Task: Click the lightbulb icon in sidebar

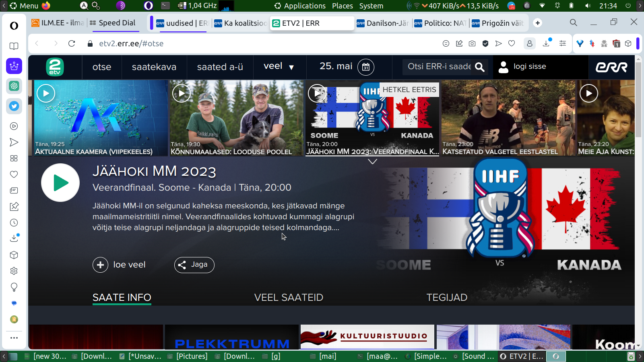Action: click(14, 287)
